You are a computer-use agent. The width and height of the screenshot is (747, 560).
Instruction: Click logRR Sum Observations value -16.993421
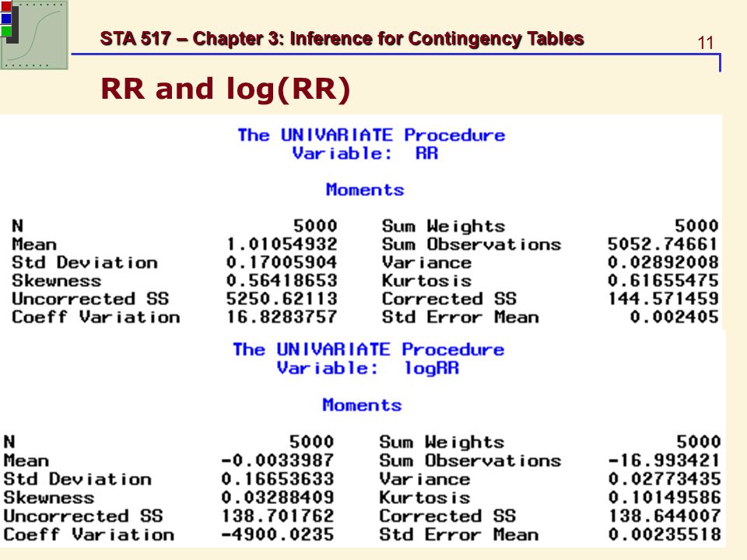point(665,460)
